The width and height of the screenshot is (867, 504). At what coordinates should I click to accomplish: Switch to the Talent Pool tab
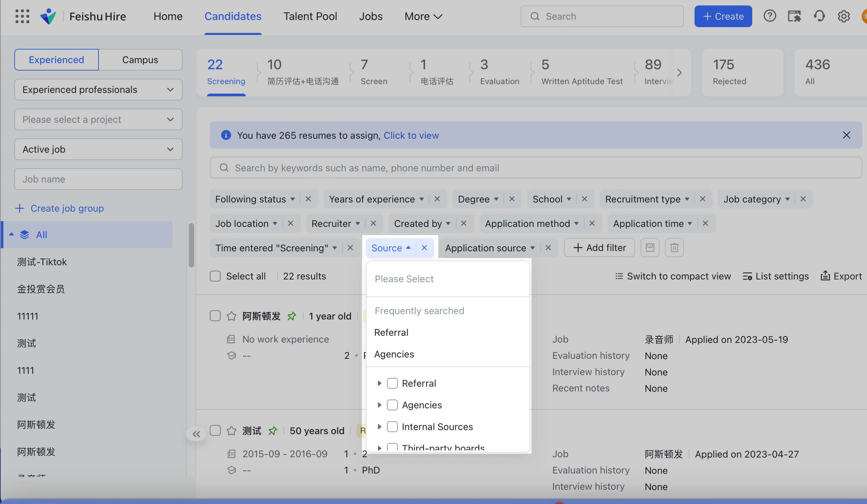[310, 16]
